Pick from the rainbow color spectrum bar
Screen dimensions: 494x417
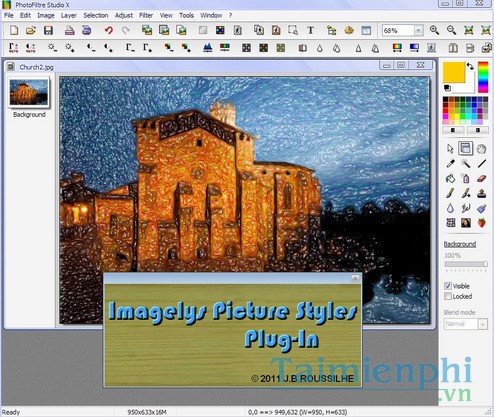[483, 77]
